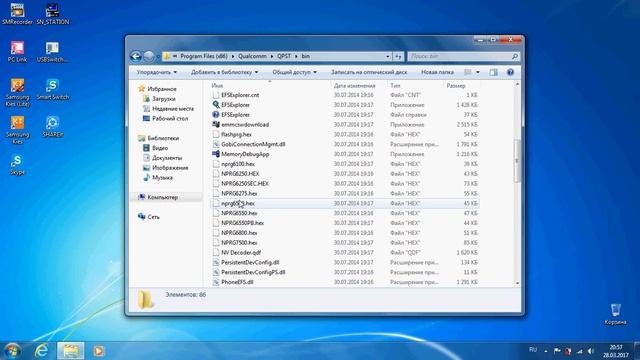640x360 pixels.
Task: Open the Общий доступ dropdown
Action: (x=294, y=72)
